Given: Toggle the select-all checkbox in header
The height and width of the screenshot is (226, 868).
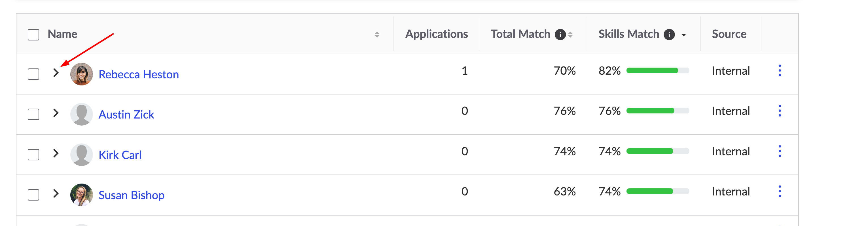Looking at the screenshot, I should [33, 34].
